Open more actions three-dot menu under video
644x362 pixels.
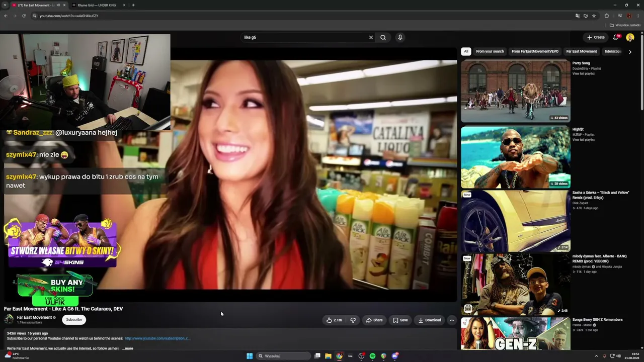click(x=452, y=320)
